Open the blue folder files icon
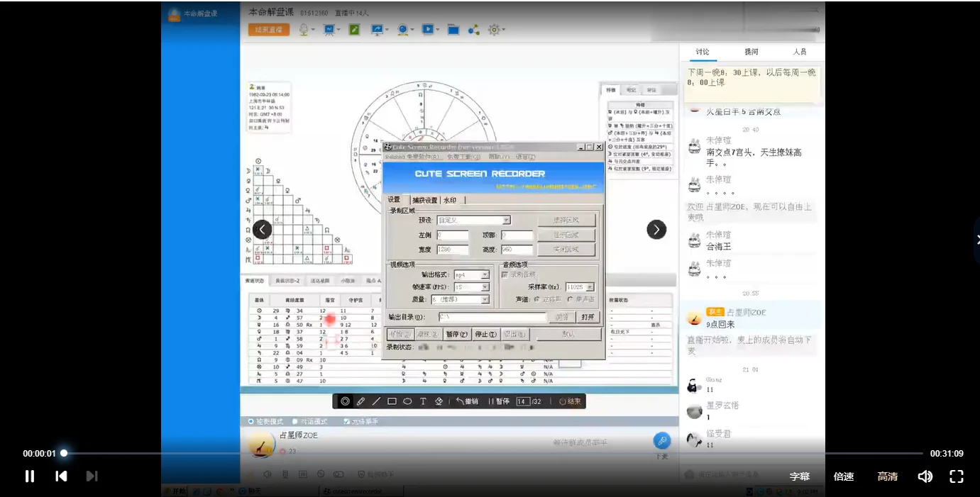980x497 pixels. click(x=453, y=30)
